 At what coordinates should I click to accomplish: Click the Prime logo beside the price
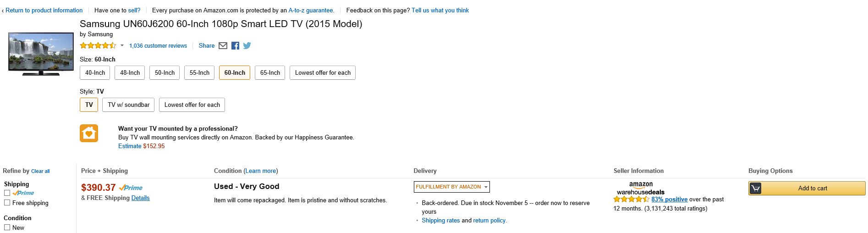[x=131, y=188]
